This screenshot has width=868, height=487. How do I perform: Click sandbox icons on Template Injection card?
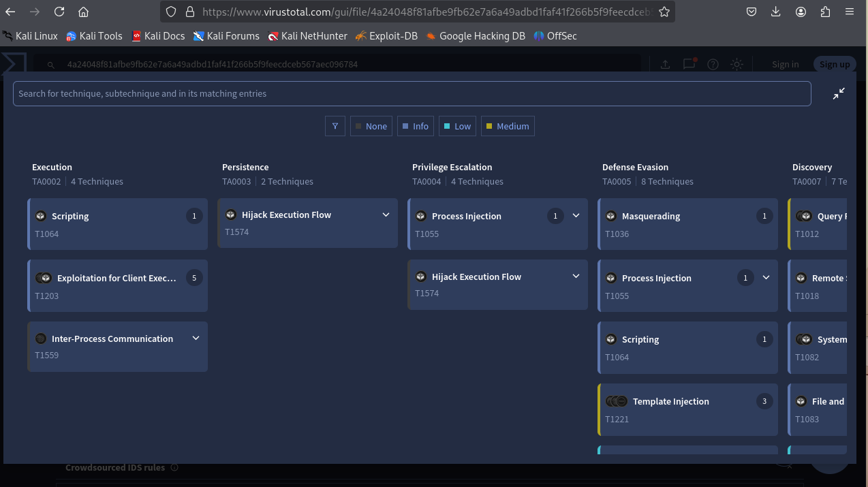(x=617, y=401)
